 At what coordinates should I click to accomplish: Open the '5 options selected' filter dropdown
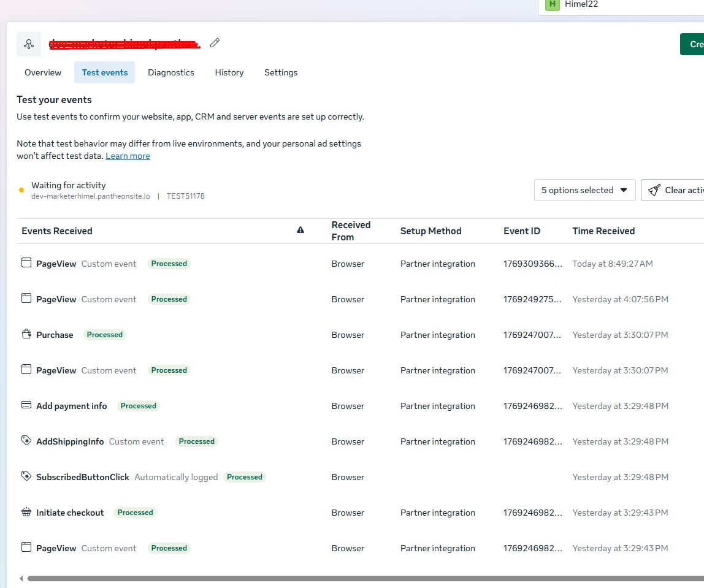click(584, 189)
